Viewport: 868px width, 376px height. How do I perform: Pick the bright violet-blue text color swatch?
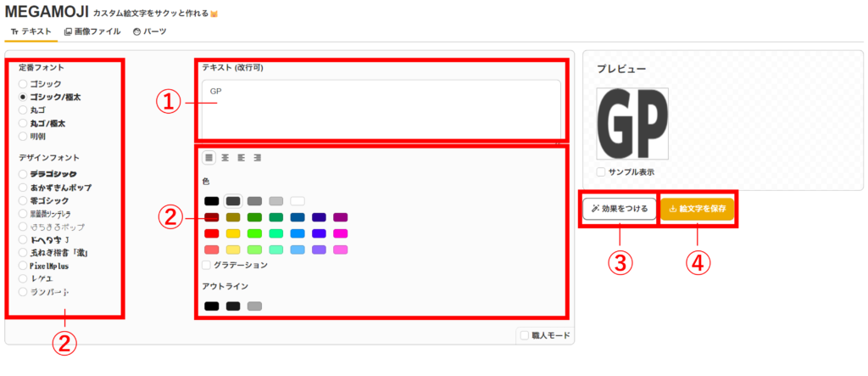[320, 233]
